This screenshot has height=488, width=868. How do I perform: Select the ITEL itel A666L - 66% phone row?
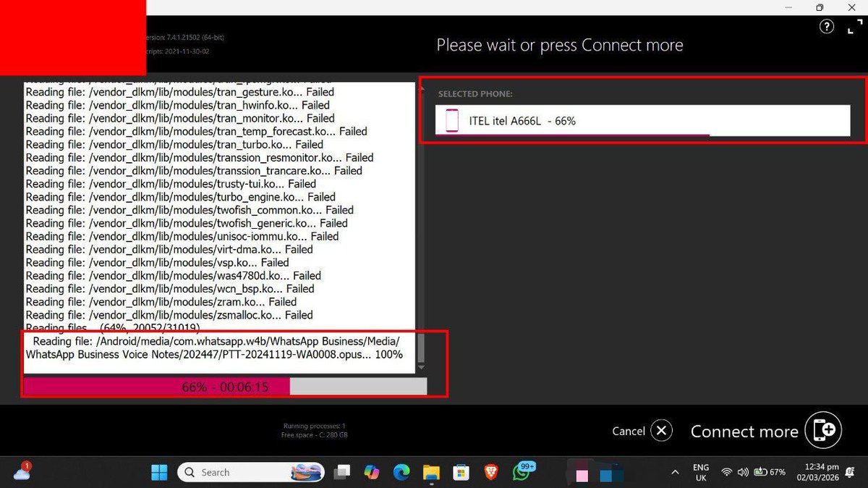642,121
